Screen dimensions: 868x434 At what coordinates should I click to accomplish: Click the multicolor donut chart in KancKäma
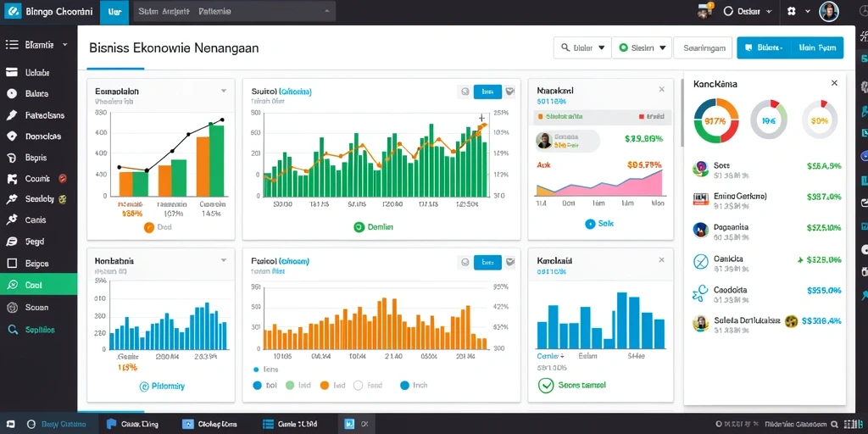[715, 120]
